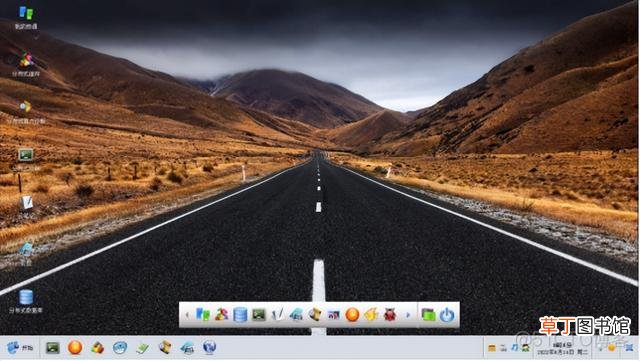Open the Start menu button
The height and width of the screenshot is (361, 640).
[20, 348]
